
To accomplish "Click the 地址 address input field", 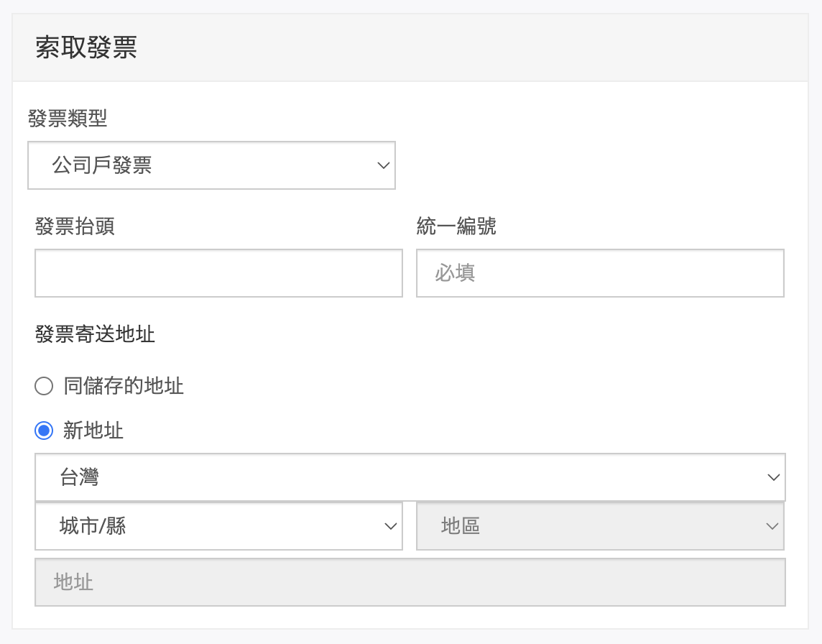I will [x=410, y=582].
